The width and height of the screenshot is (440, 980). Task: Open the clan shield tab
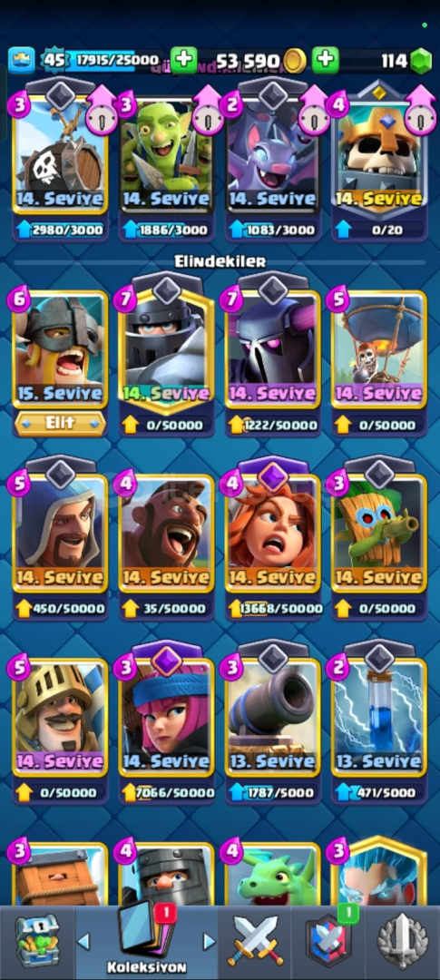[x=328, y=940]
